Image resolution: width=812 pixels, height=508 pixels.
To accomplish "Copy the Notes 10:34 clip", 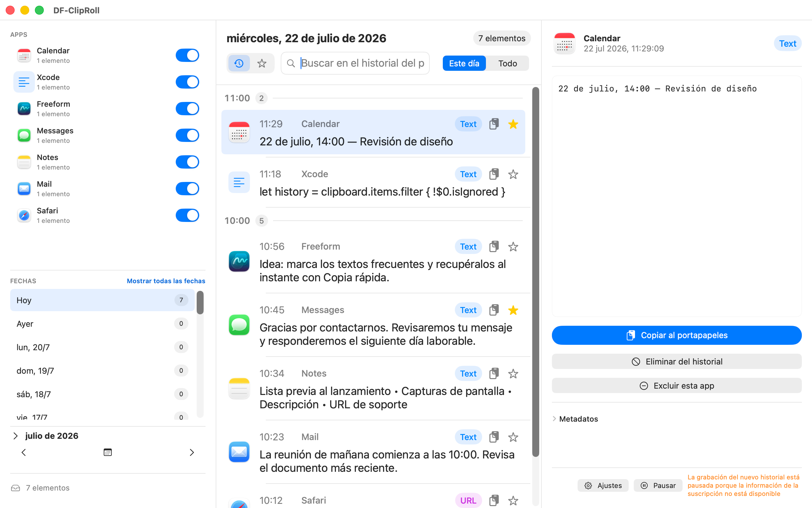I will point(494,374).
